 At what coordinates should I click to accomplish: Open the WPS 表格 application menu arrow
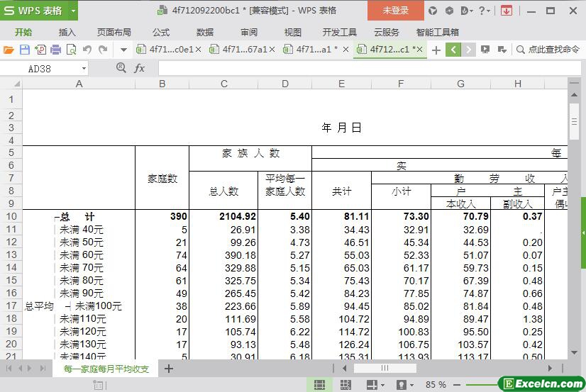[x=73, y=11]
